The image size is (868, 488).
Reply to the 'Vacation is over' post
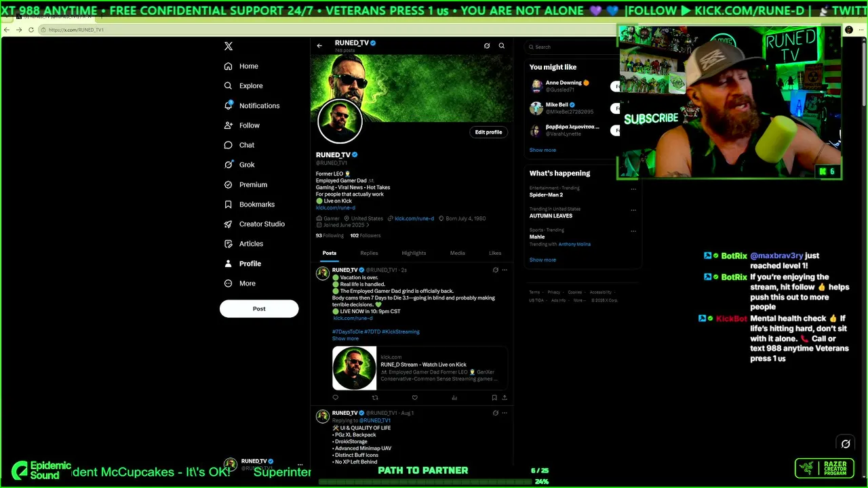[x=335, y=398]
